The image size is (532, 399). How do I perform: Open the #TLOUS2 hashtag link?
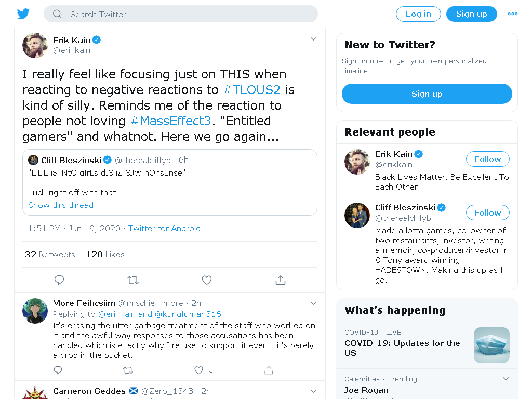coord(252,89)
